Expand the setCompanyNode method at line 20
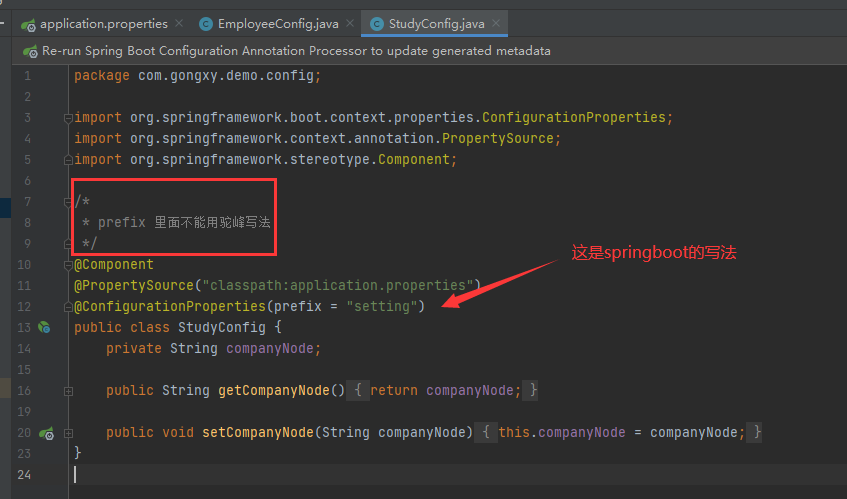The height and width of the screenshot is (499, 847). (68, 433)
